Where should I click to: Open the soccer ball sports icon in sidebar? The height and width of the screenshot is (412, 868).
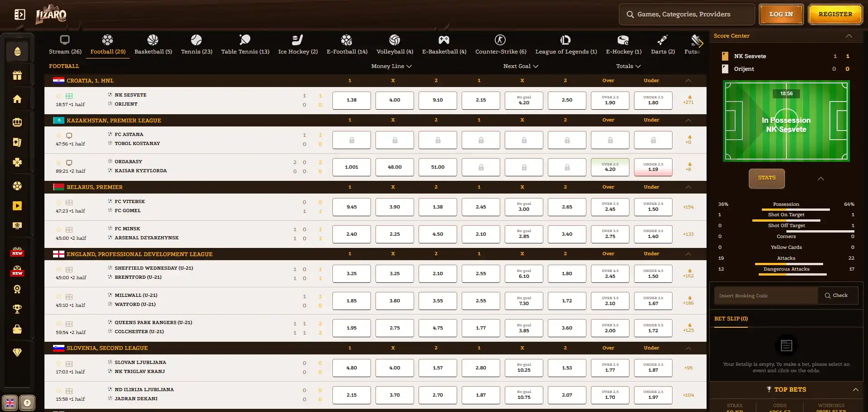[x=17, y=186]
